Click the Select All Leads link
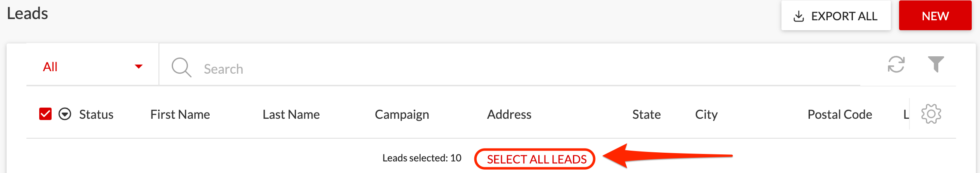 click(x=537, y=159)
